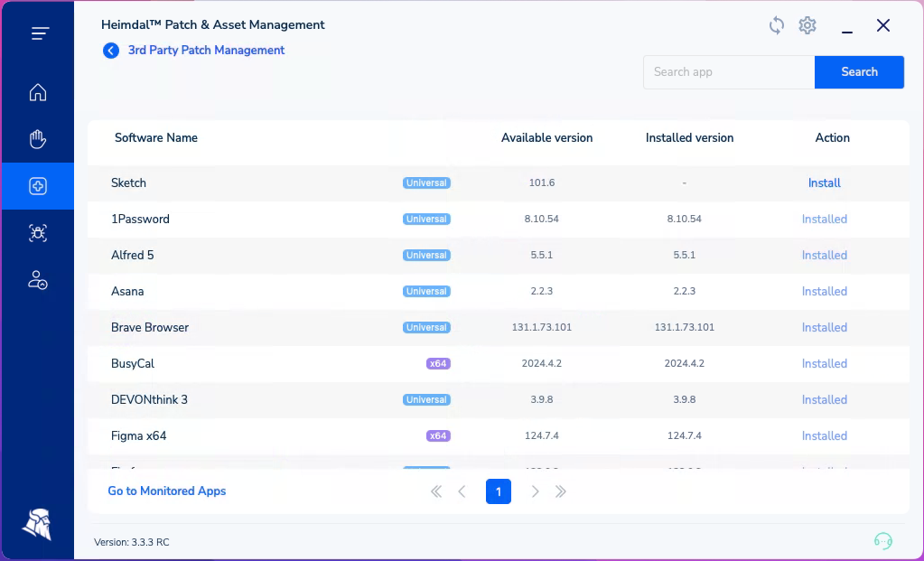Select the BusyCal row name

pyautogui.click(x=133, y=363)
